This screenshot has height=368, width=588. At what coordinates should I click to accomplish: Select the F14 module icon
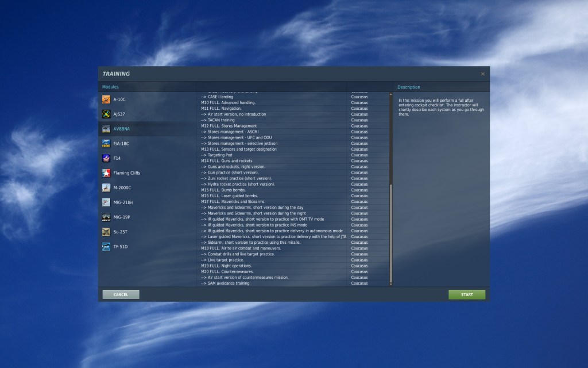106,158
